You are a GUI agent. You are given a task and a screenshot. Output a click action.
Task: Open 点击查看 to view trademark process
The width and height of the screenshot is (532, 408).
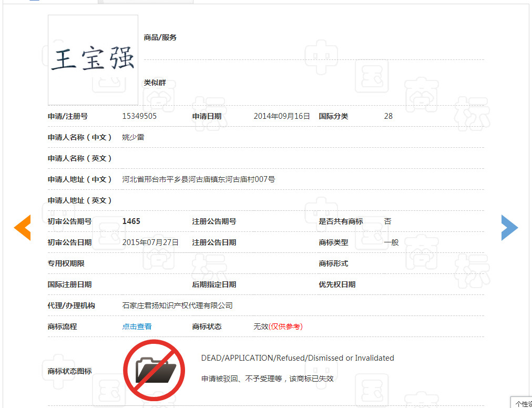tap(137, 326)
